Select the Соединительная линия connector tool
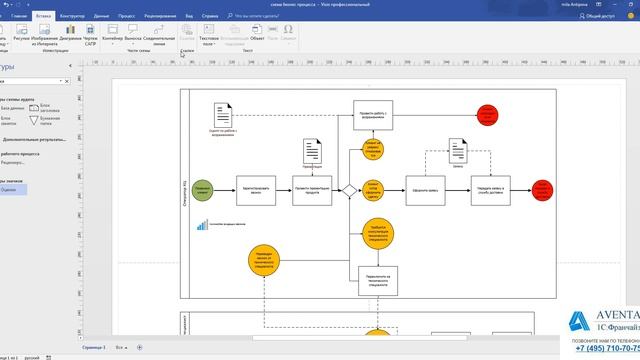 (159, 35)
